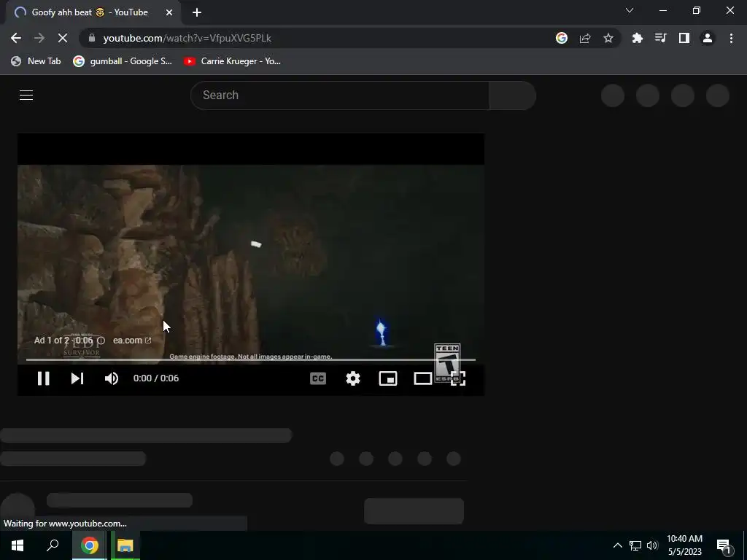Viewport: 747px width, 560px height.
Task: Open Chrome three-dot menu
Action: point(731,38)
